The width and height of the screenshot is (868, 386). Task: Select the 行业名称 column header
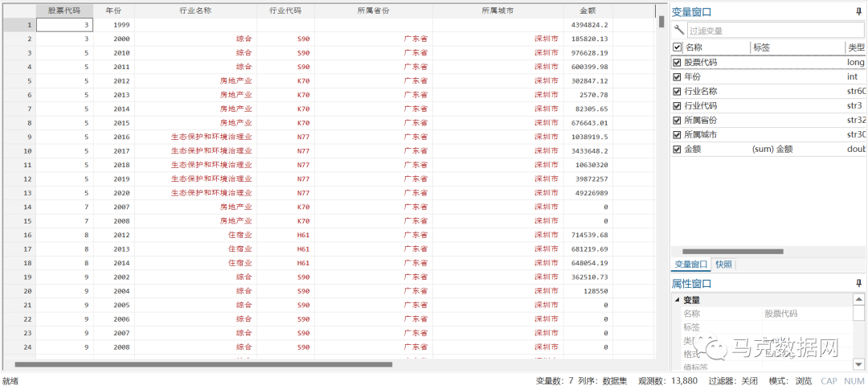195,10
